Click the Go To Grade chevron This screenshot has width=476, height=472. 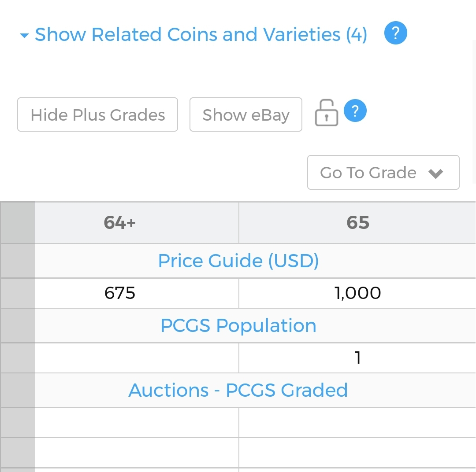(435, 173)
